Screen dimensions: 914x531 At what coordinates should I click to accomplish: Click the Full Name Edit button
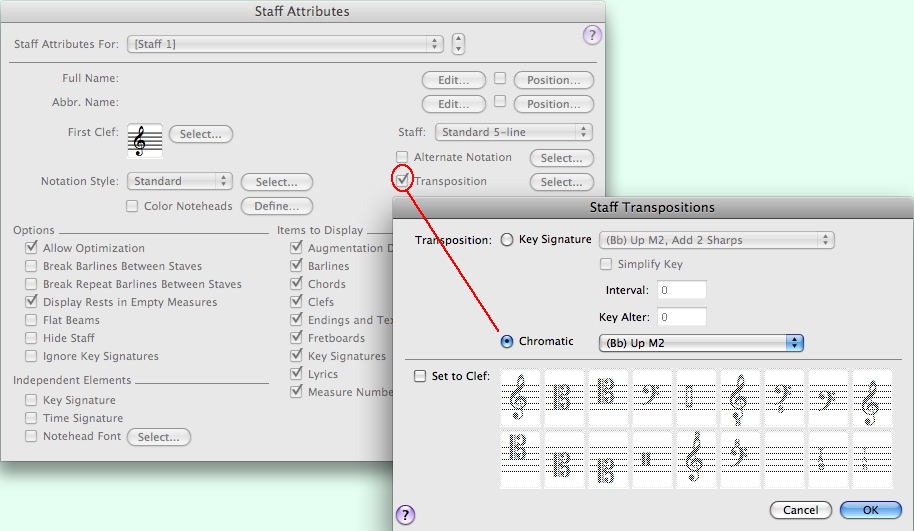(x=453, y=80)
